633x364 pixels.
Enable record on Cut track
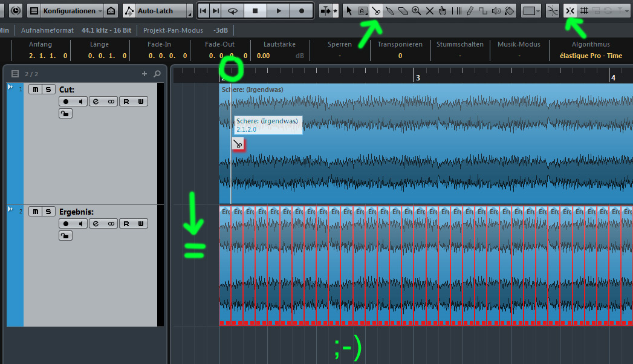[67, 102]
